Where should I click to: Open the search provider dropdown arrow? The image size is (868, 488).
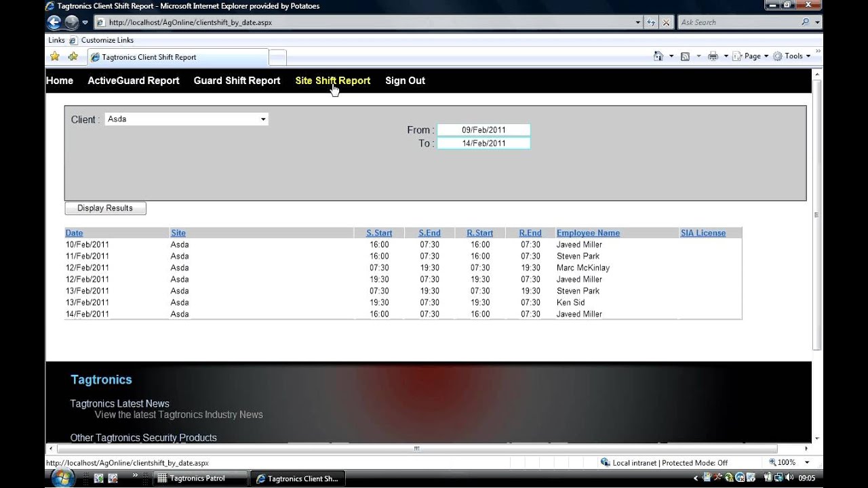click(817, 22)
